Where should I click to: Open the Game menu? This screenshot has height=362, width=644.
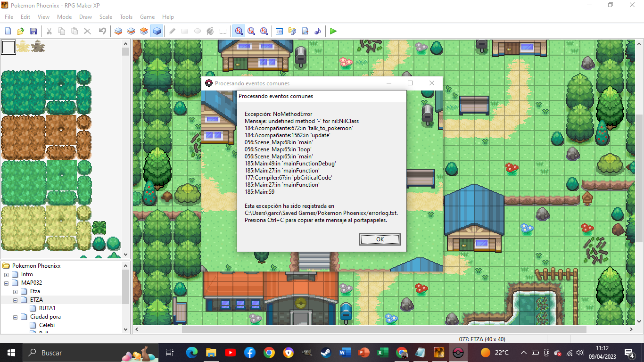point(147,17)
